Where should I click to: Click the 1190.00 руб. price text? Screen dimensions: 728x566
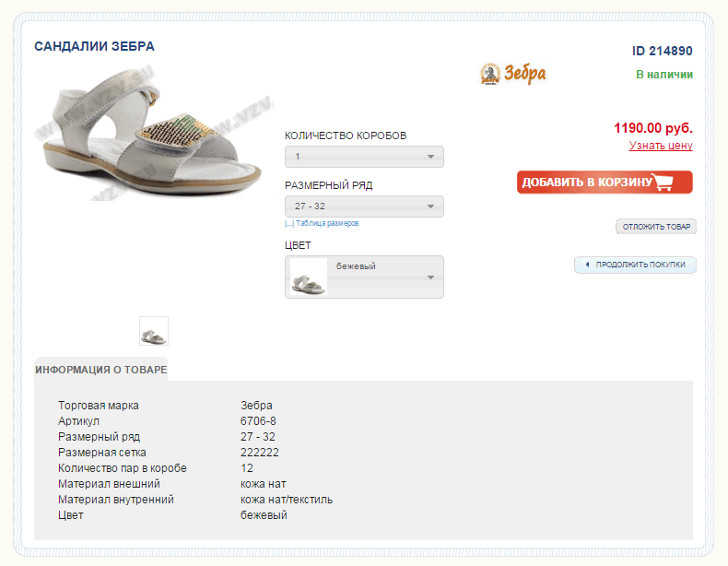coord(653,128)
